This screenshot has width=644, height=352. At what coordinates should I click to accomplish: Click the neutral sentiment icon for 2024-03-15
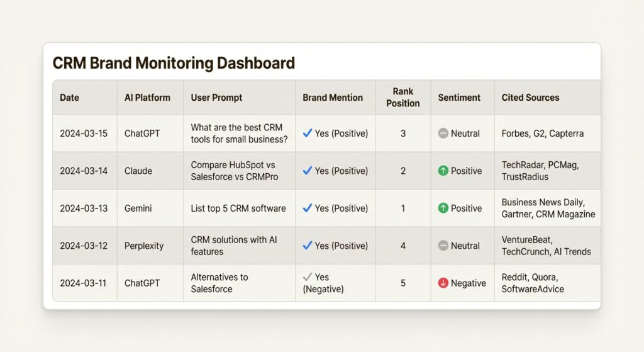pos(443,133)
